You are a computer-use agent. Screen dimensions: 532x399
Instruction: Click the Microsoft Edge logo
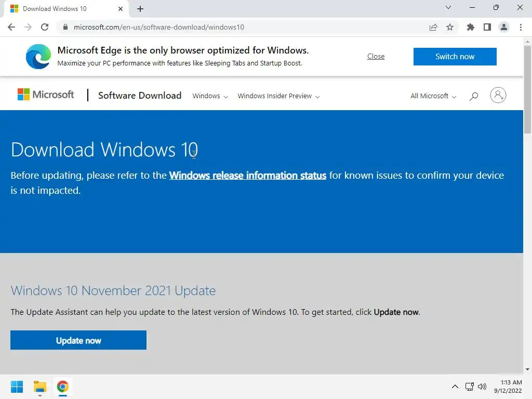(38, 56)
